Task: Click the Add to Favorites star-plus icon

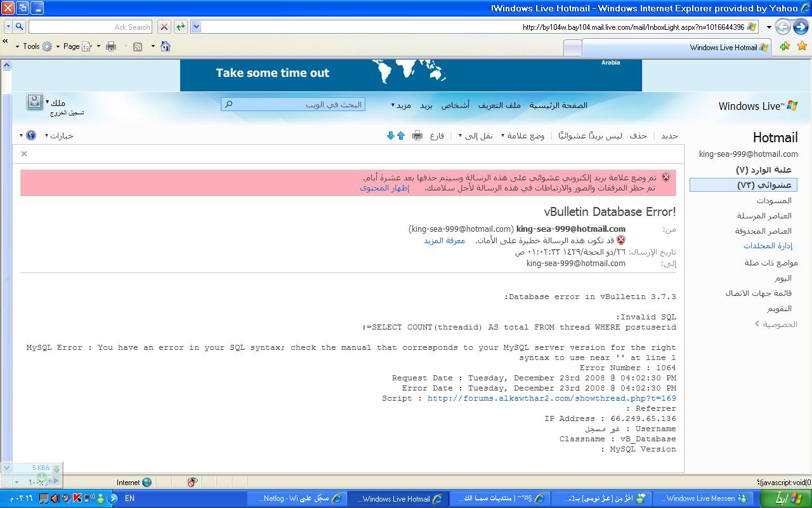Action: (785, 46)
